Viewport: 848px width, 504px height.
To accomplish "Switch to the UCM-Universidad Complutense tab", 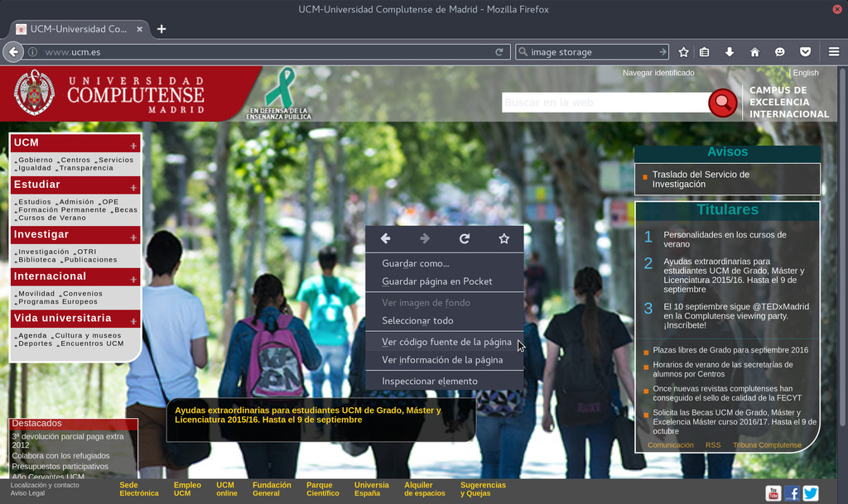I will [x=79, y=29].
